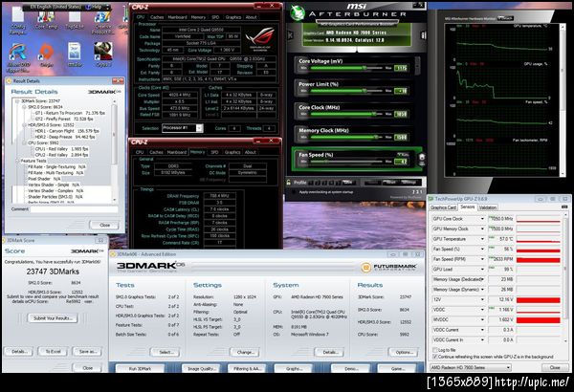Select 'GT1 - Return To Proxycon' result row

click(70, 113)
